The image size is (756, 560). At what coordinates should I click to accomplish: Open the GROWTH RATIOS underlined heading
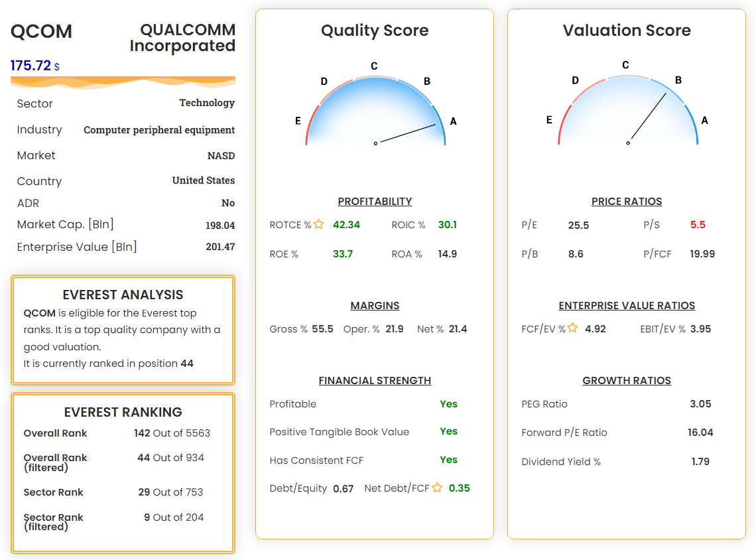[627, 381]
